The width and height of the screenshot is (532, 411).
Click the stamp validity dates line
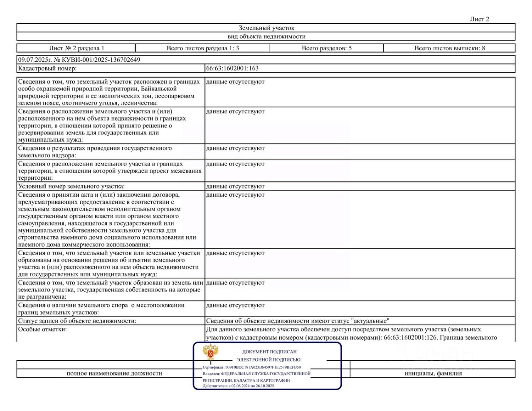coord(238,386)
